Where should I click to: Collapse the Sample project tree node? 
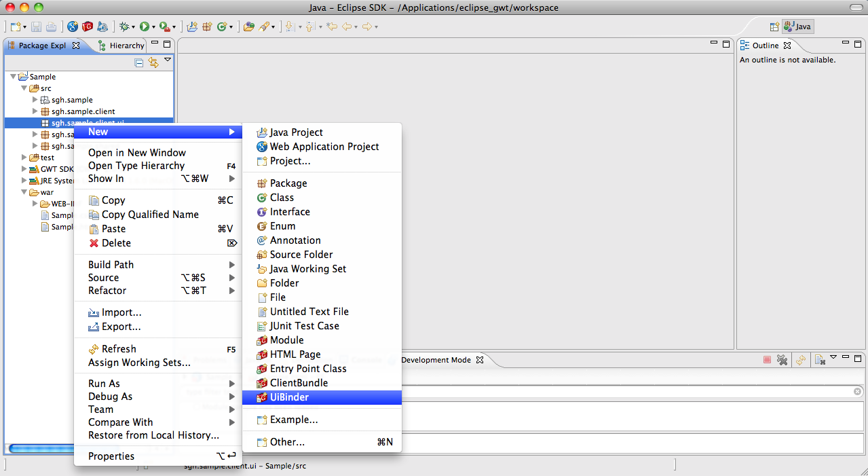14,77
